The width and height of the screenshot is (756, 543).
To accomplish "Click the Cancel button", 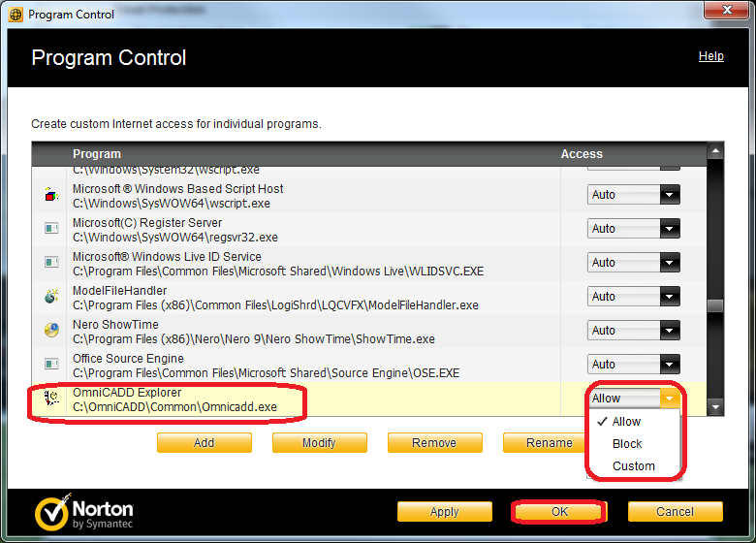I will click(675, 512).
